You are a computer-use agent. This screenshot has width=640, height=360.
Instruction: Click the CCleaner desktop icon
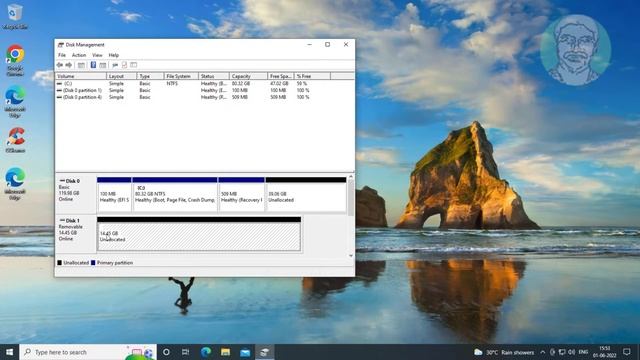pos(15,140)
